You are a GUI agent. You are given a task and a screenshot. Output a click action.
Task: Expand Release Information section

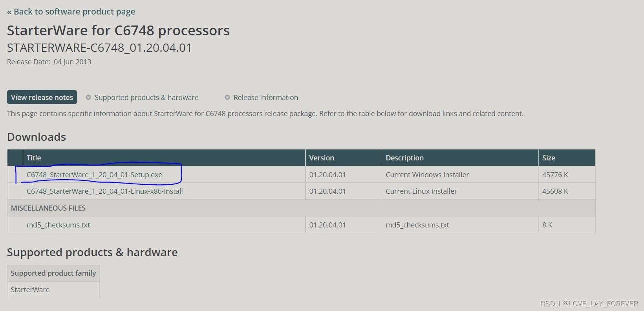(x=266, y=97)
